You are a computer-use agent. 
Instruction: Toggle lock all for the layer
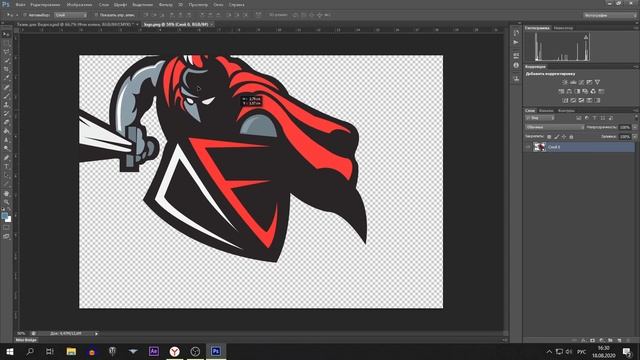(571, 137)
